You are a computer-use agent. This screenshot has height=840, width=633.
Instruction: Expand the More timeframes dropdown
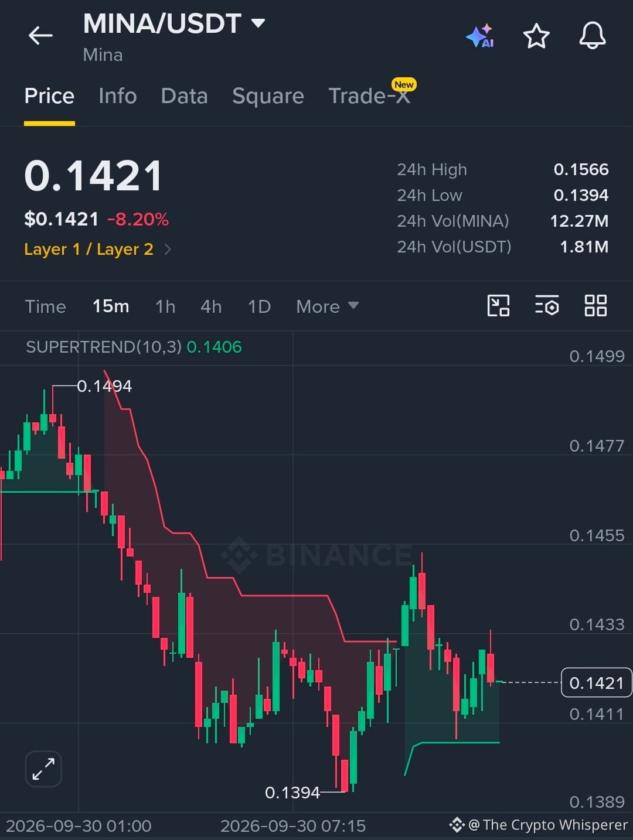(x=327, y=306)
